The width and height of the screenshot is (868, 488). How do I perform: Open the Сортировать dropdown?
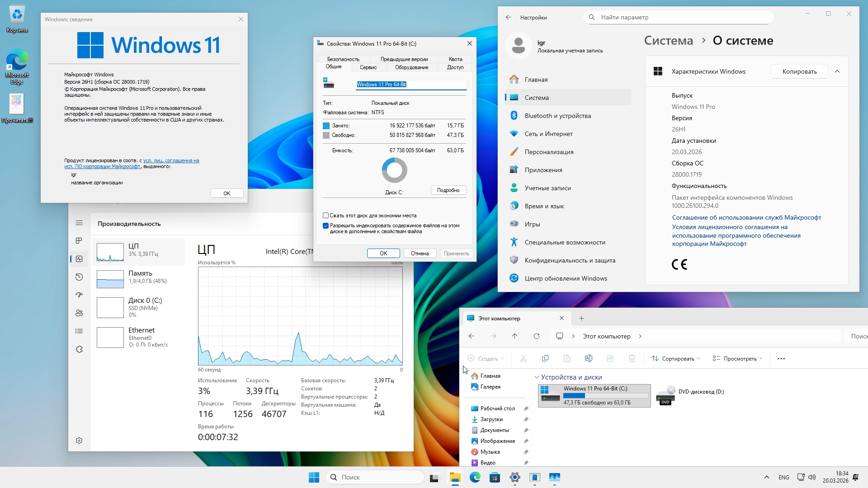click(x=676, y=358)
